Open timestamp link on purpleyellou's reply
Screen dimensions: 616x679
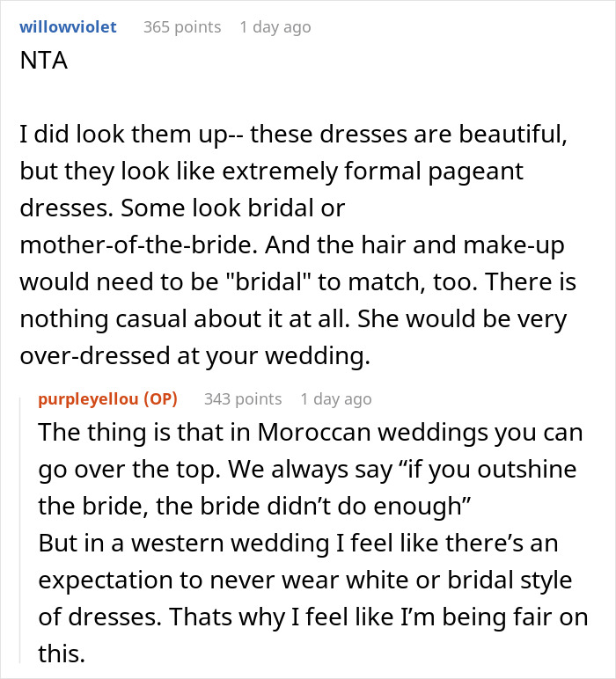[x=335, y=399]
